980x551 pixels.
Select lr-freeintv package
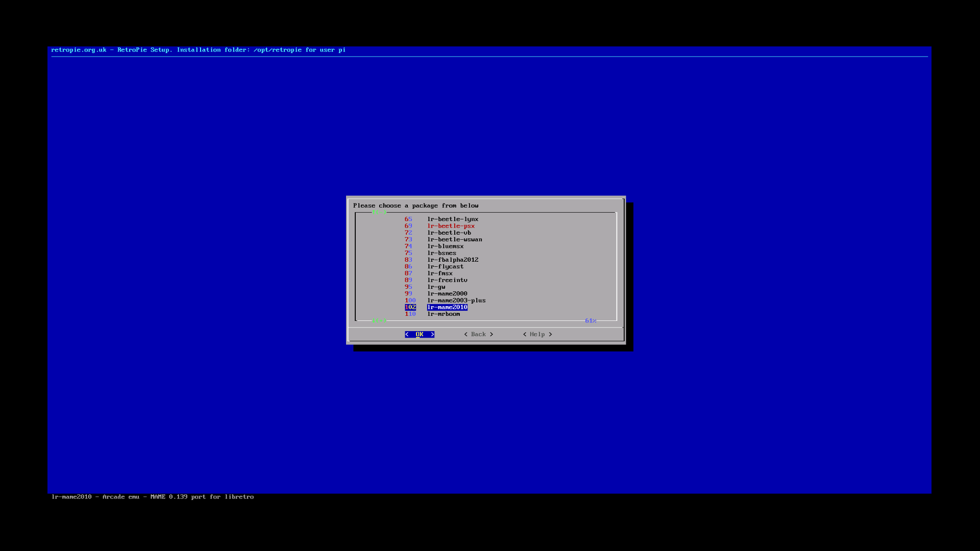pos(447,280)
